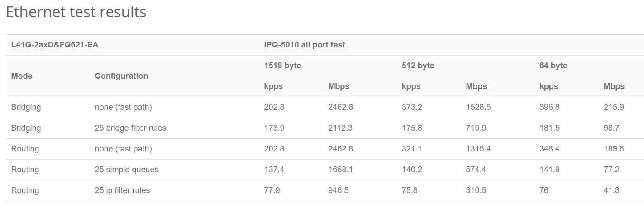This screenshot has height=213, width=644.
Task: Click the 512 byte column group header
Action: pos(465,66)
